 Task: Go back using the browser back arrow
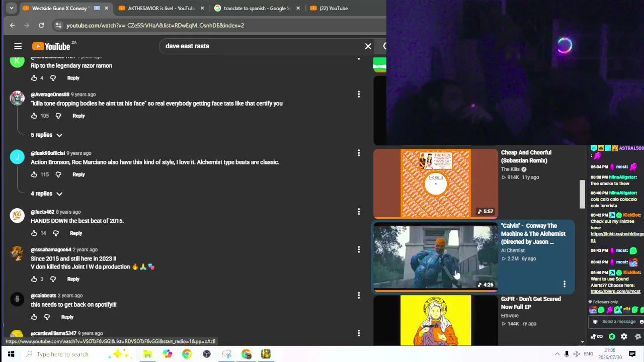coord(13,25)
